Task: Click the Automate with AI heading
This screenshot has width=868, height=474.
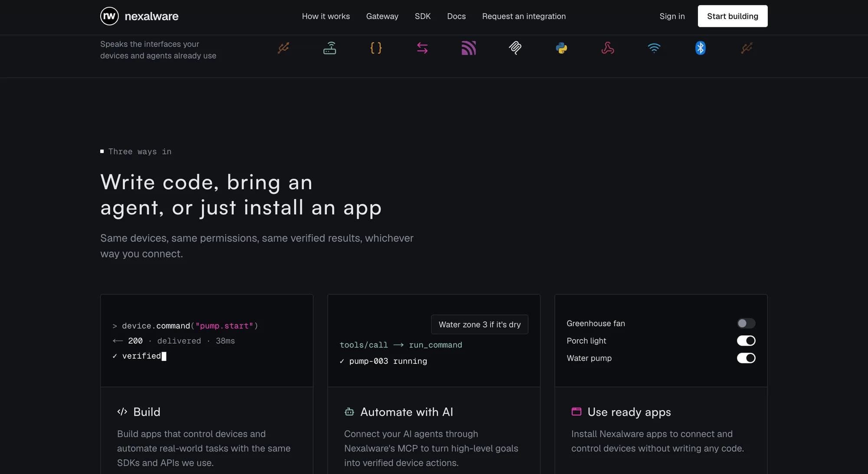Action: [407, 412]
